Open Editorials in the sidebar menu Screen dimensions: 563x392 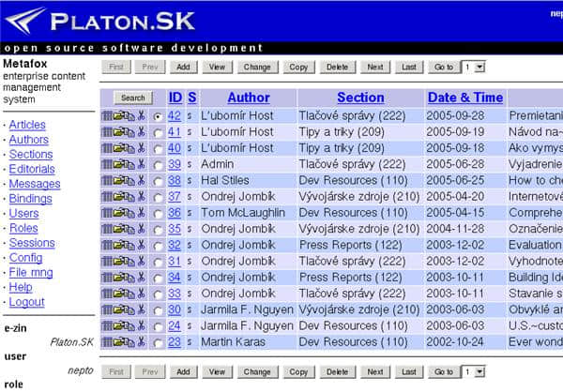(32, 169)
